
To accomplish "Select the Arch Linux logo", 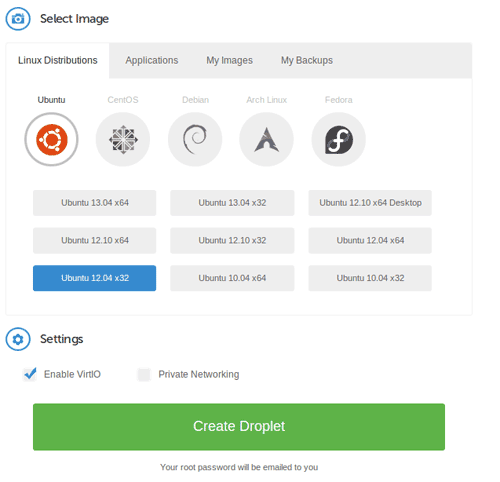I will coord(266,139).
